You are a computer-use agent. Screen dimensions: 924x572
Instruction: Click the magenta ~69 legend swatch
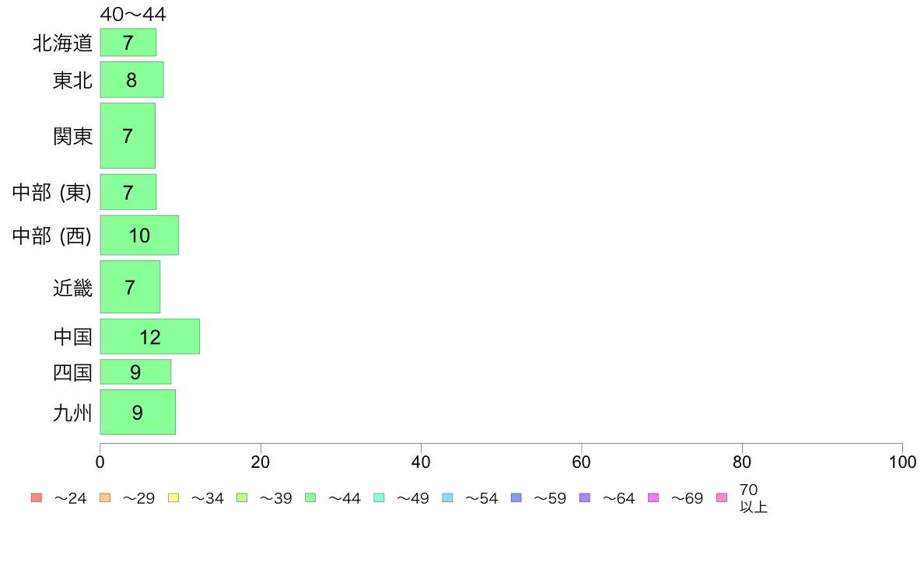(653, 497)
